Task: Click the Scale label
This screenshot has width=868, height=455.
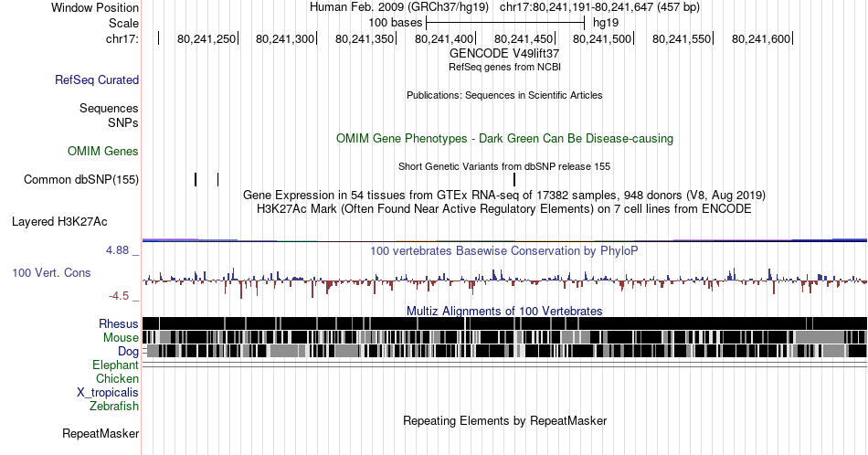Action: 124,23
